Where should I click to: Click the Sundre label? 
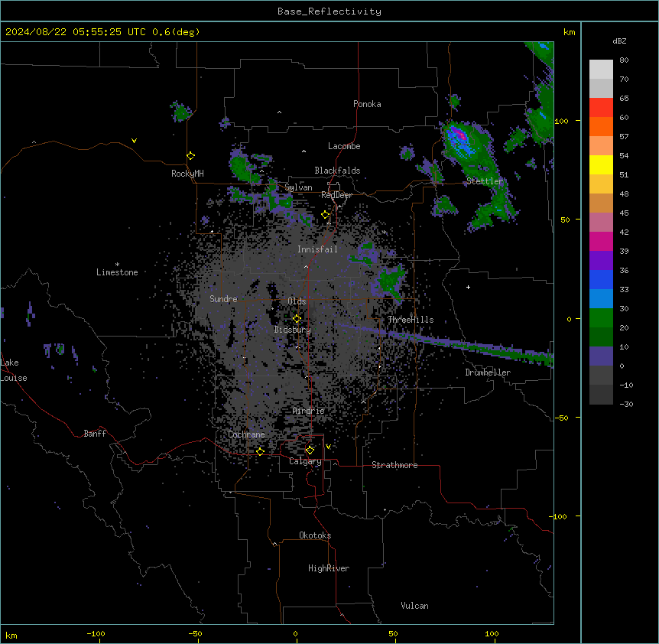click(x=223, y=299)
